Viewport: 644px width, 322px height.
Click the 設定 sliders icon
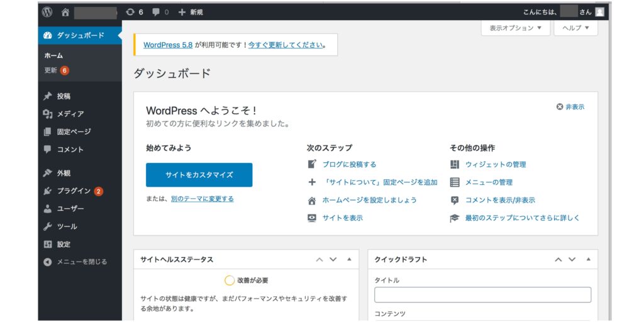pos(48,245)
